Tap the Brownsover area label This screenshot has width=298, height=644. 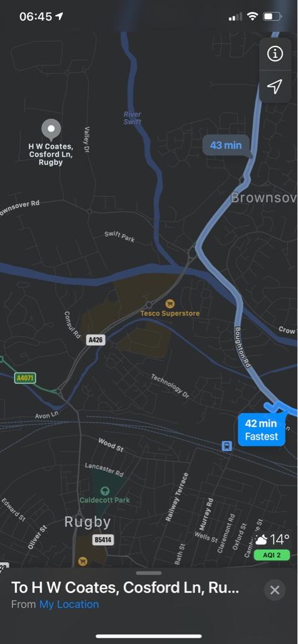click(264, 197)
